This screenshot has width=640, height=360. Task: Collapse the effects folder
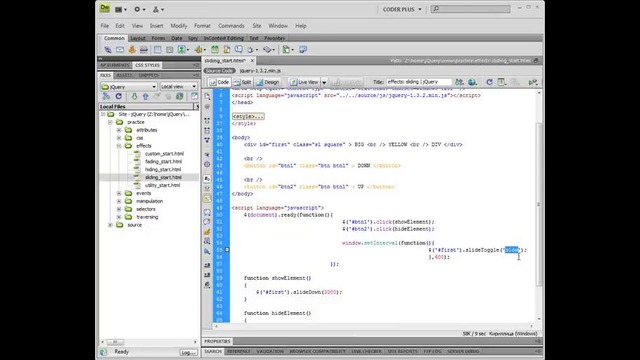[x=119, y=146]
